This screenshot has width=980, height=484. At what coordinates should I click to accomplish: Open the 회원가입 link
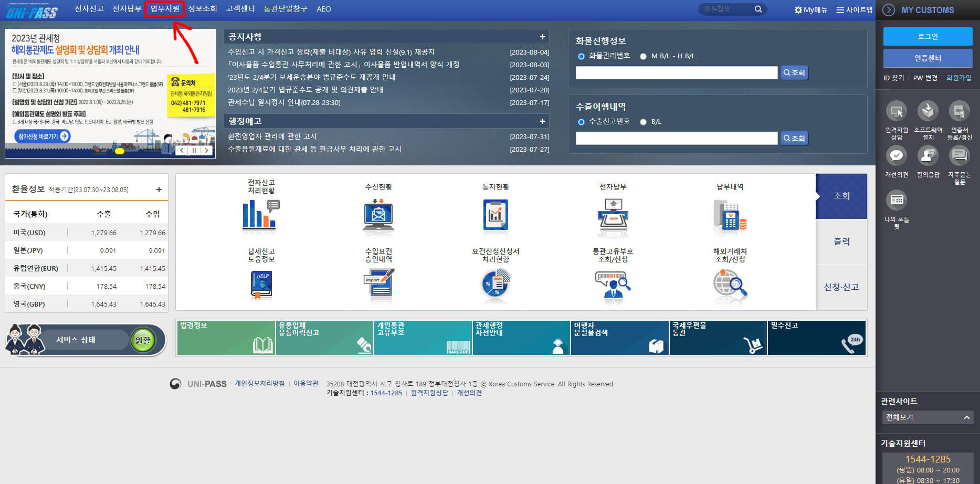tap(959, 77)
